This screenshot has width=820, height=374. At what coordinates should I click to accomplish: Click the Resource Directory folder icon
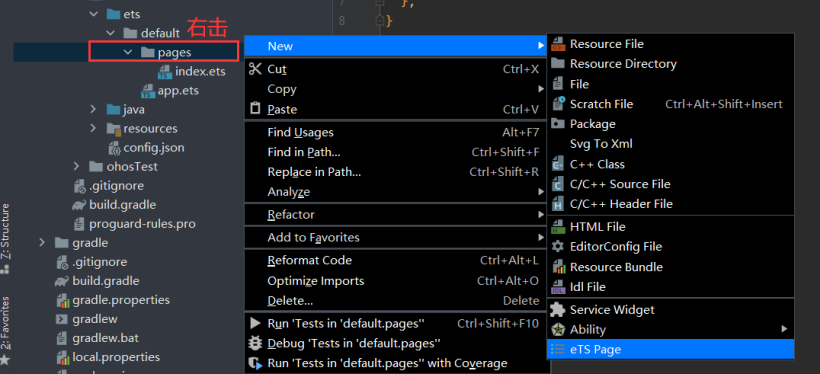point(558,63)
